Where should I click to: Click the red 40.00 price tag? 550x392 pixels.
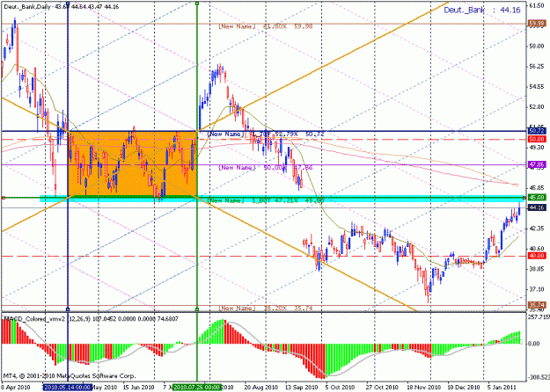point(537,256)
